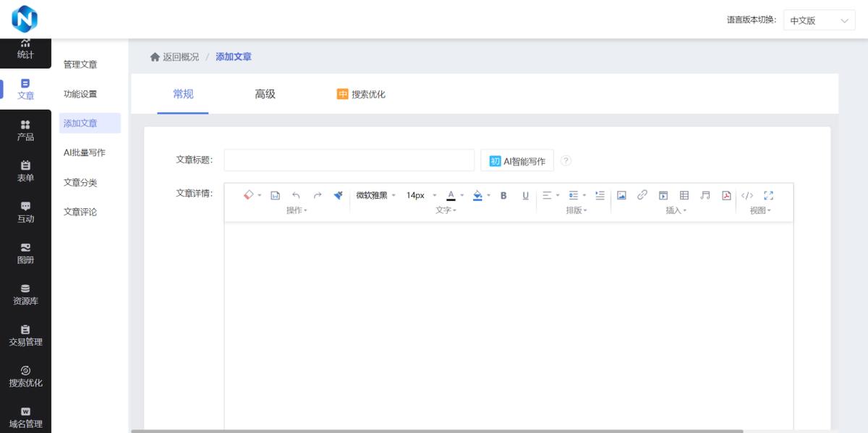Open the source code view icon
The height and width of the screenshot is (433, 868).
(x=747, y=195)
